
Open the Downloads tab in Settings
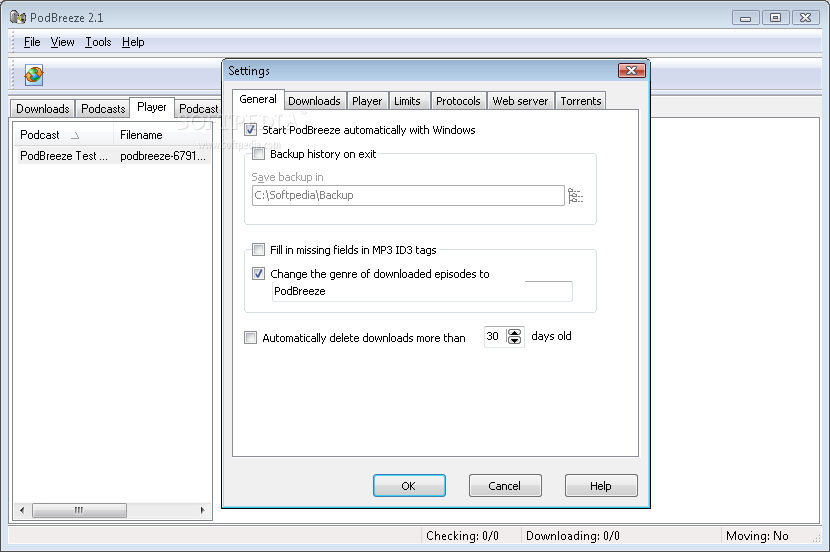(314, 101)
